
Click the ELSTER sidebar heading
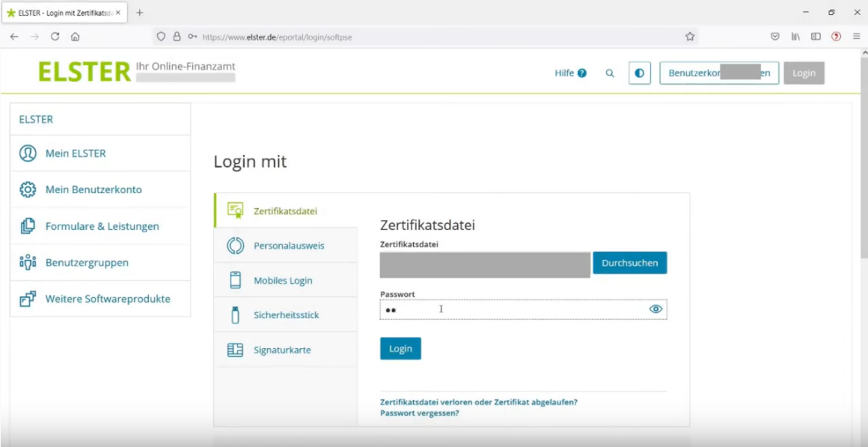(x=36, y=119)
